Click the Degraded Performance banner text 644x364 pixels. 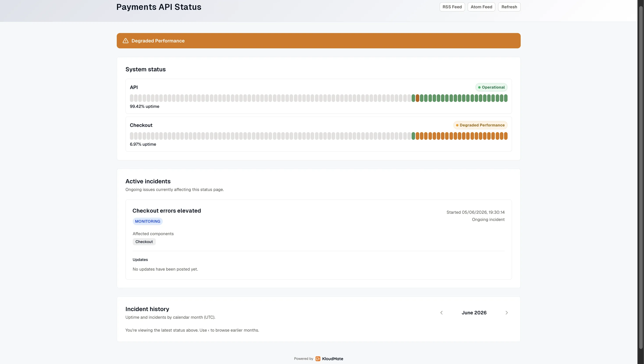[158, 41]
